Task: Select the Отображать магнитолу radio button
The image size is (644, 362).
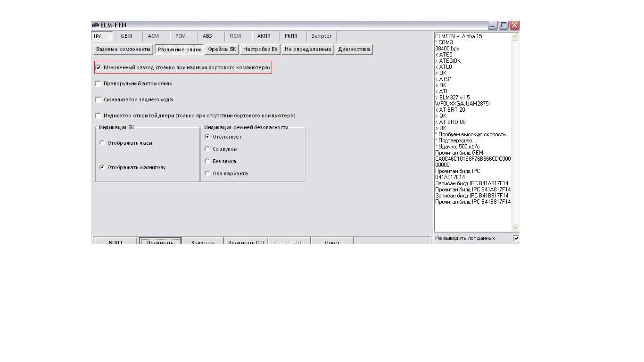Action: [x=102, y=167]
